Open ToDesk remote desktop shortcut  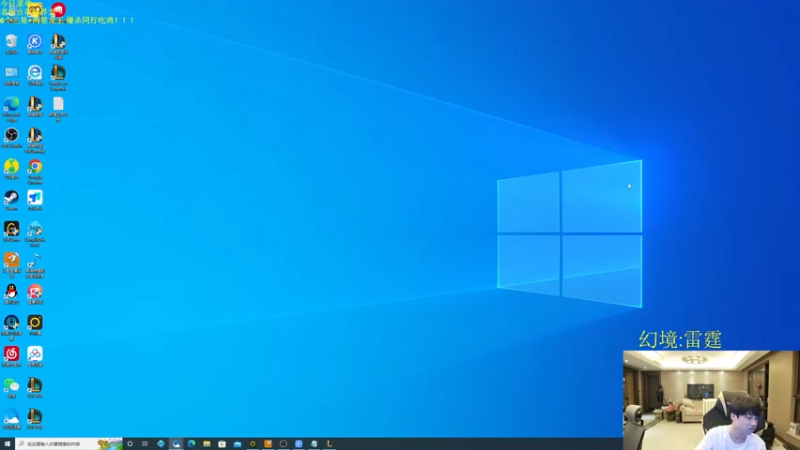tap(35, 200)
